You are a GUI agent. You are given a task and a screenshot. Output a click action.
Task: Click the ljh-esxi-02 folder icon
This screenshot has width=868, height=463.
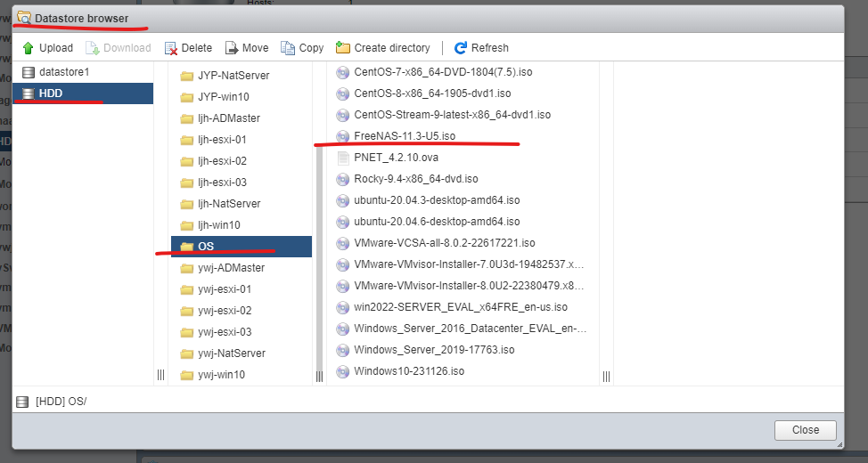[x=186, y=161]
